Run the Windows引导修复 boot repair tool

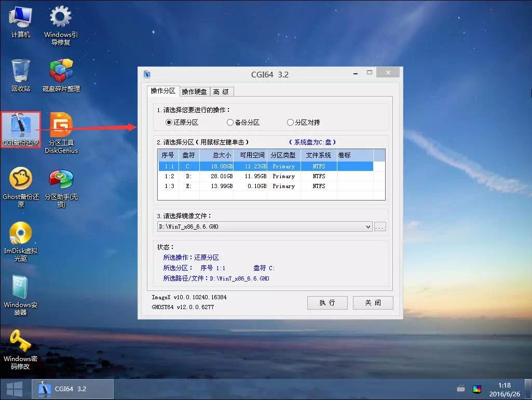click(x=60, y=18)
